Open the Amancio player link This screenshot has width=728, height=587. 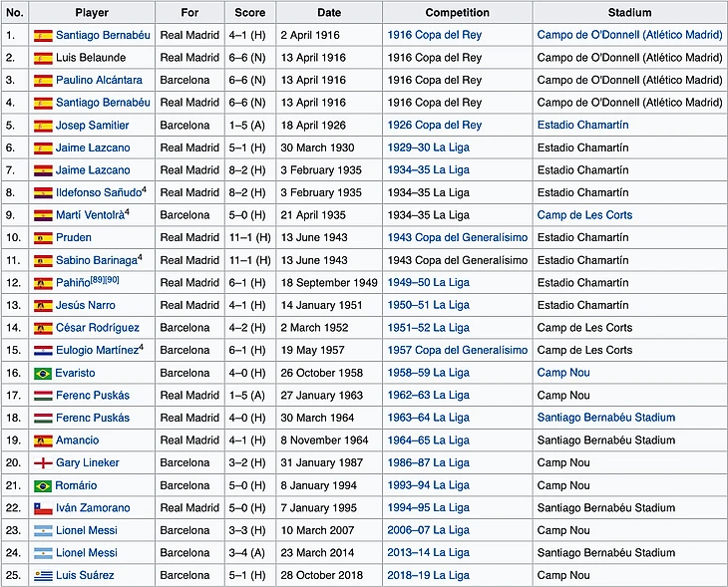77,440
